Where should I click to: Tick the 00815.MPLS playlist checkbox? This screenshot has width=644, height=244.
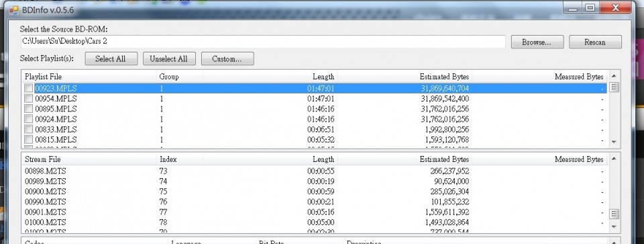point(29,140)
